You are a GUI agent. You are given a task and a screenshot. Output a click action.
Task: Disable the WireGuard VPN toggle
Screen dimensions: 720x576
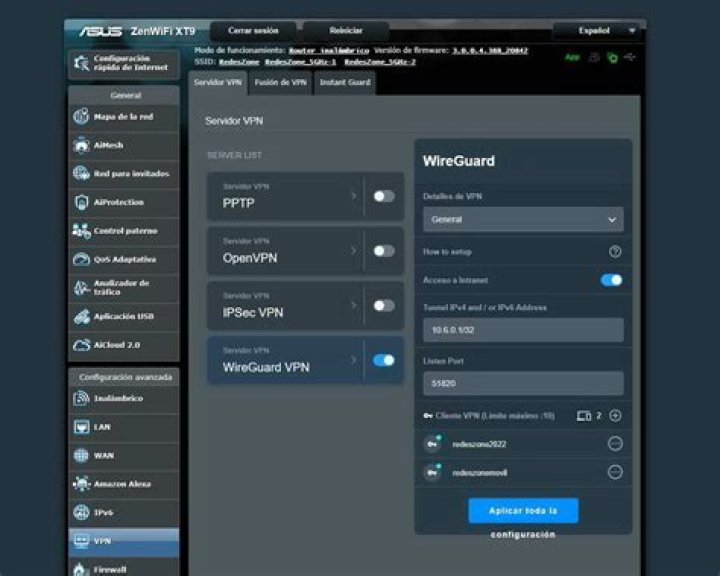pos(384,360)
